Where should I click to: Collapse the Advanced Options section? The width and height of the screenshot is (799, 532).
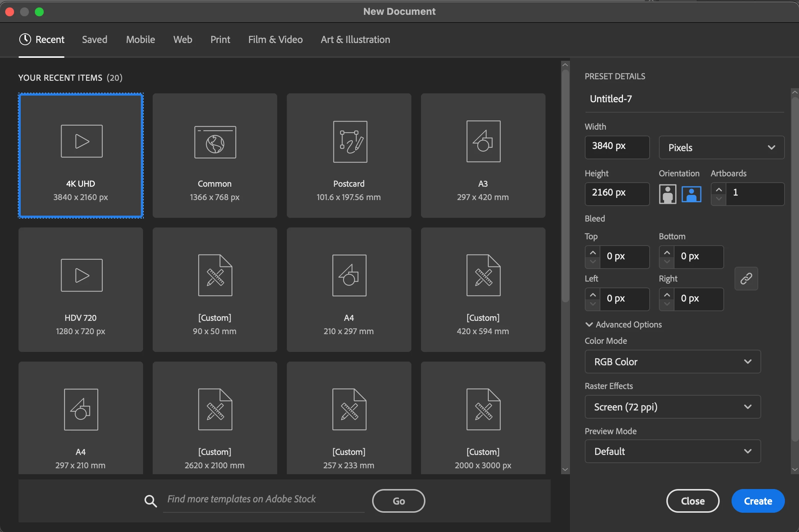(589, 325)
